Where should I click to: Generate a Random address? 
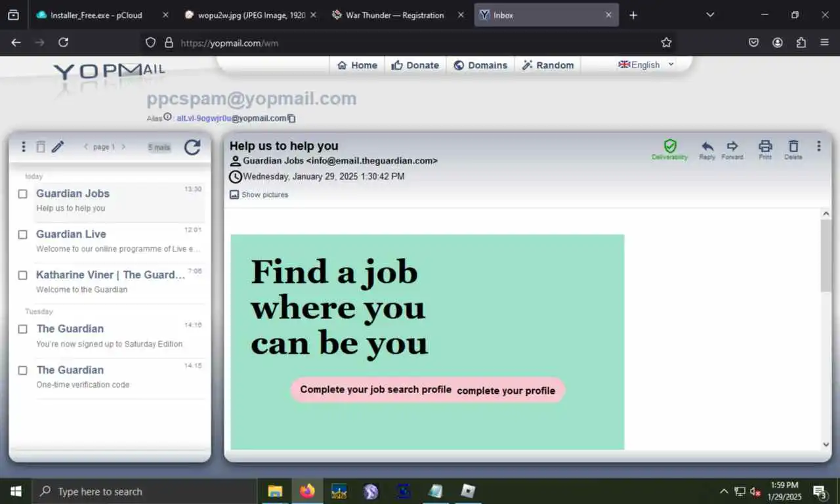548,65
